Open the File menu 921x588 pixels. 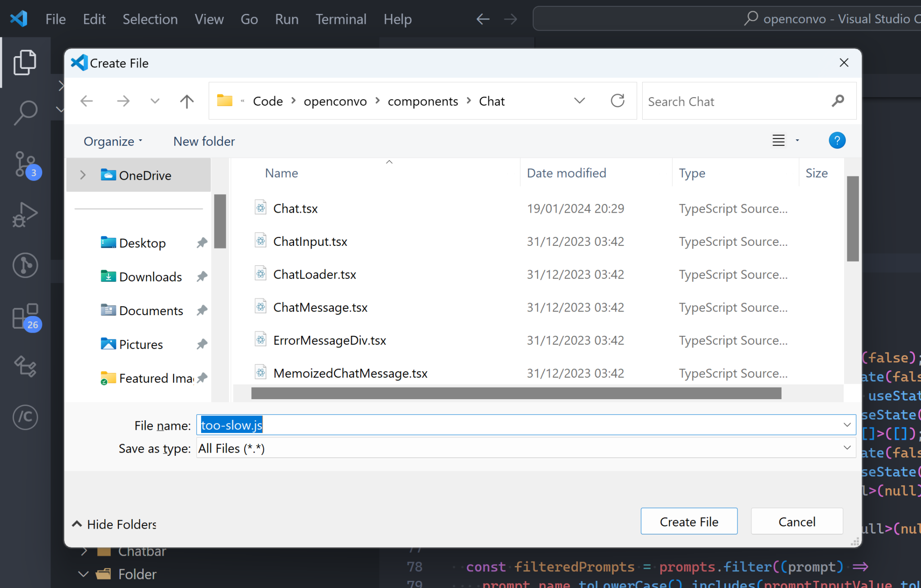[x=56, y=19]
